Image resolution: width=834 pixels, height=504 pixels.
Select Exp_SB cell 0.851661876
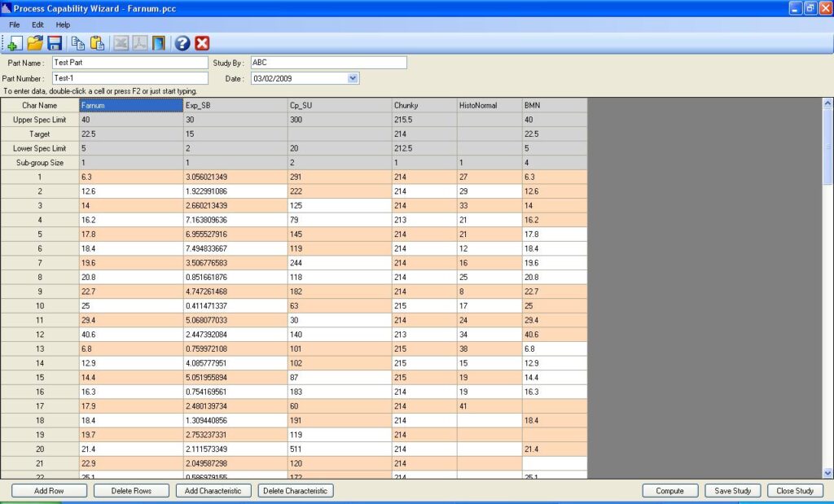click(235, 278)
